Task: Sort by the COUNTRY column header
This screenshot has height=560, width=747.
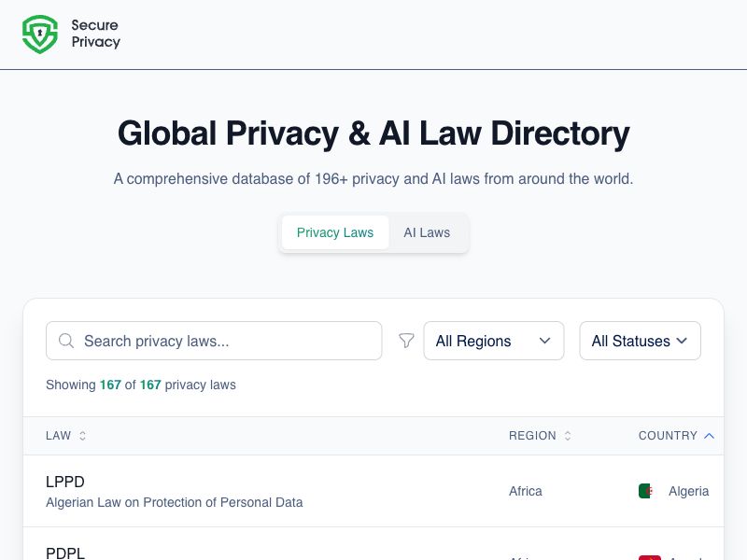Action: pyautogui.click(x=668, y=436)
